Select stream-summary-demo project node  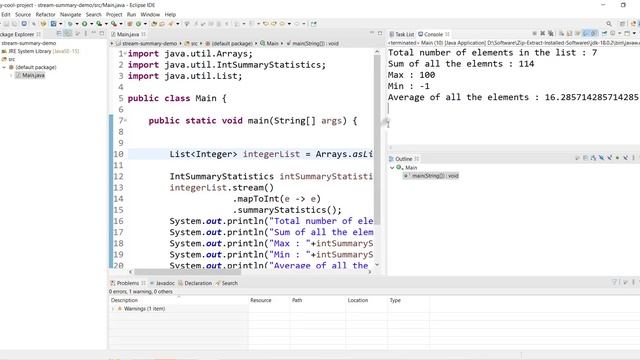pyautogui.click(x=29, y=43)
